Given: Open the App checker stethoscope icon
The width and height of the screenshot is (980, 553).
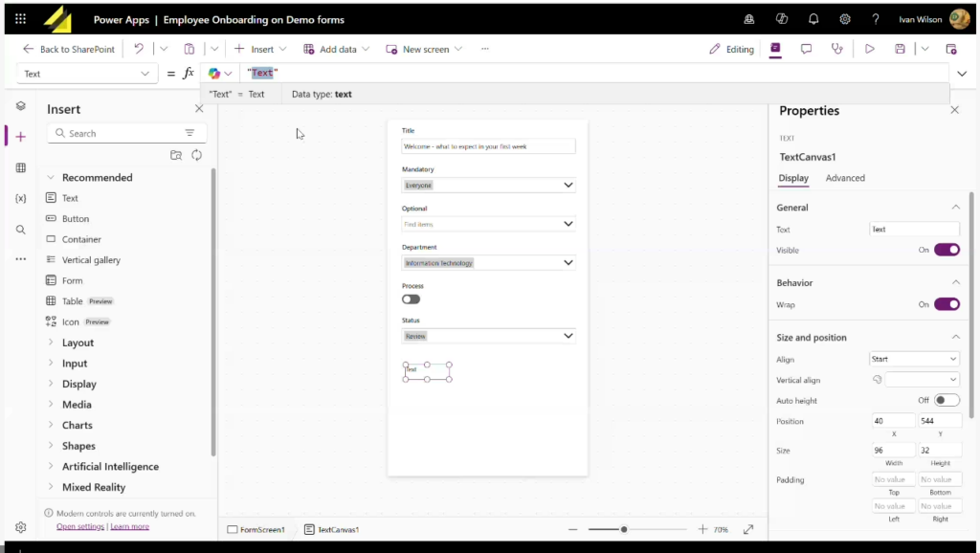Looking at the screenshot, I should pyautogui.click(x=837, y=49).
